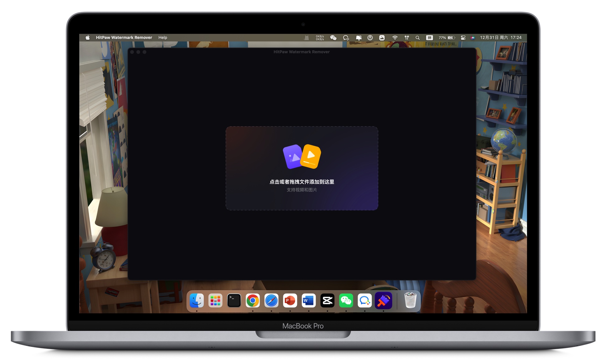Open the WeChat menu bar icon
Screen dimensions: 607x364
click(x=333, y=38)
